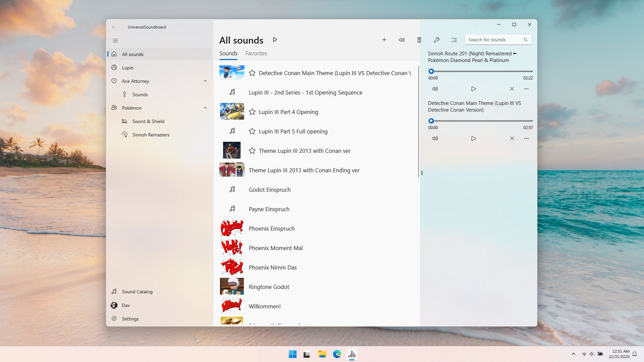Switch to the Favorites tab
This screenshot has width=644, height=362.
coord(256,54)
